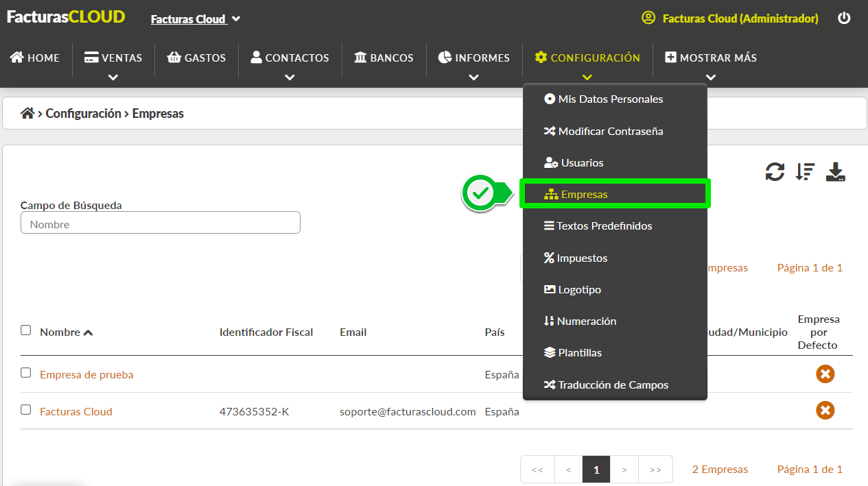This screenshot has height=486, width=868.
Task: Toggle the select-all checkbox beside Nombre
Action: [x=26, y=330]
